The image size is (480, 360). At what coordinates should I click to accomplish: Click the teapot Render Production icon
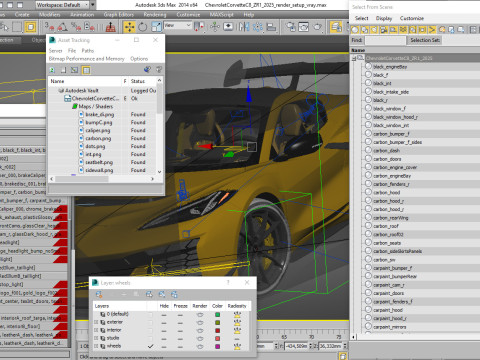point(317,27)
